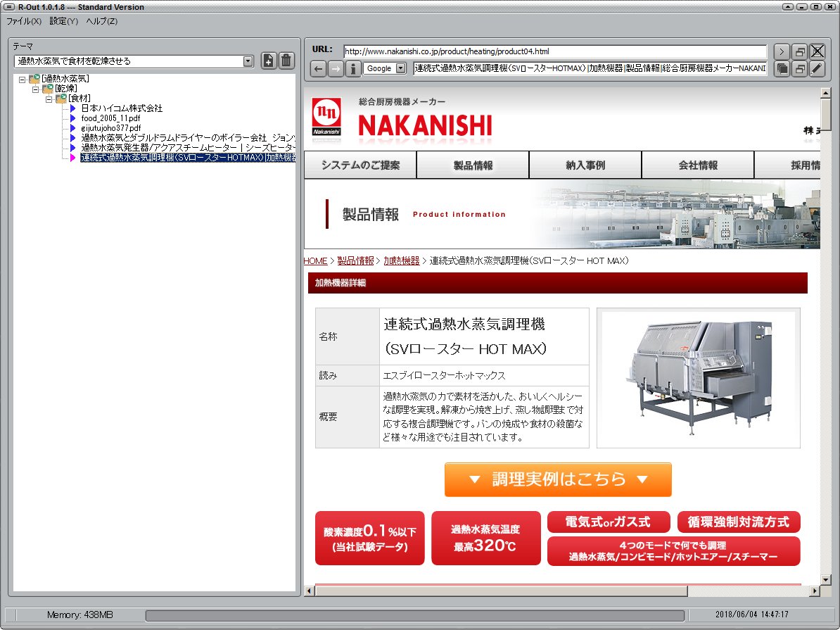Click the trash can delete theme icon
This screenshot has height=630, width=840.
click(x=286, y=61)
